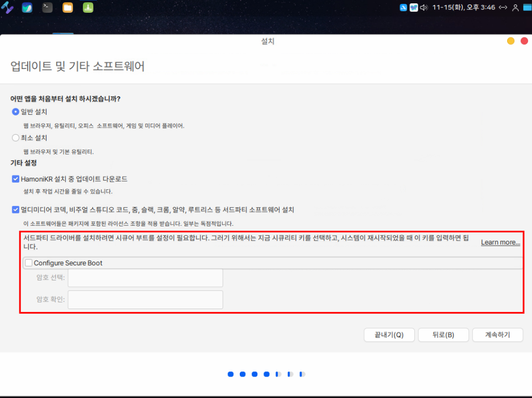Click the volume speaker icon
The height and width of the screenshot is (398, 532).
coord(424,8)
